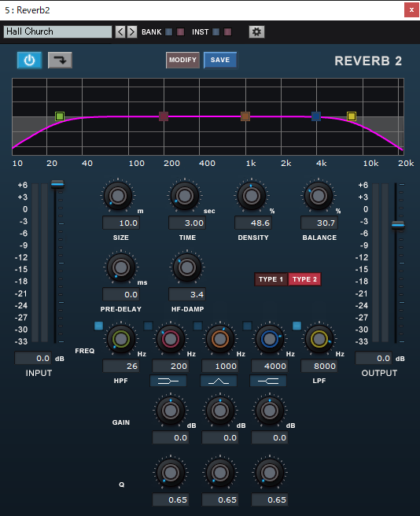This screenshot has height=516, width=420.
Task: Toggle the blue power bypass button
Action: coord(30,61)
